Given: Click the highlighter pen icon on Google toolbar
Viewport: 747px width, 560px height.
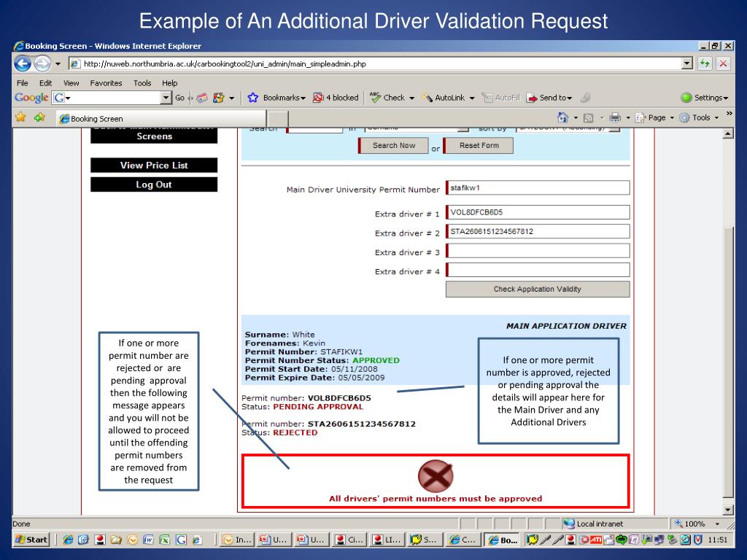Looking at the screenshot, I should coord(586,98).
